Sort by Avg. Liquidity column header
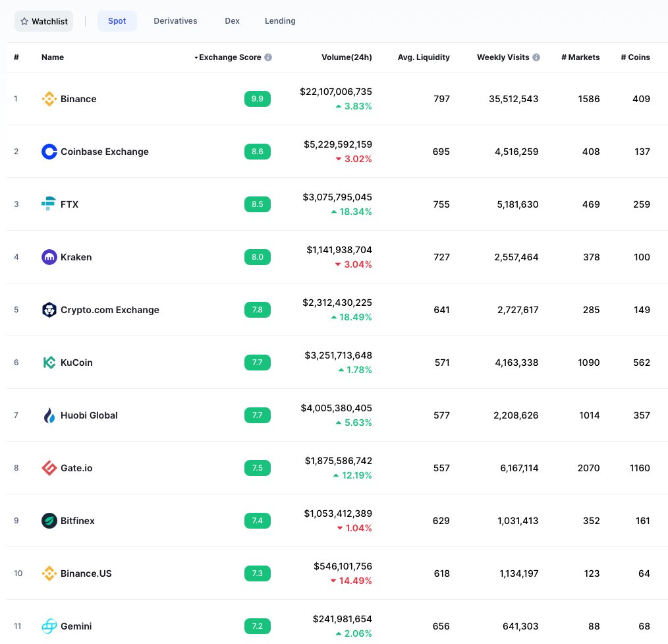This screenshot has width=668, height=644. click(424, 57)
